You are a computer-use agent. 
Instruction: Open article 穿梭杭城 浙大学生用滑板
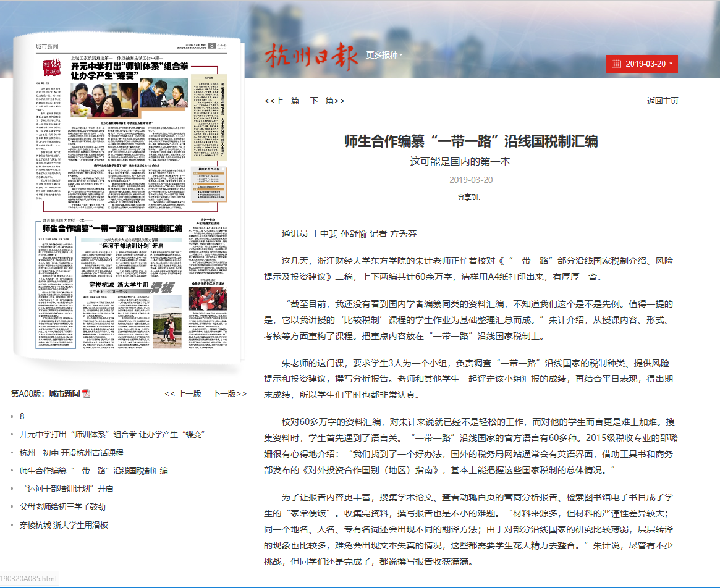click(64, 524)
